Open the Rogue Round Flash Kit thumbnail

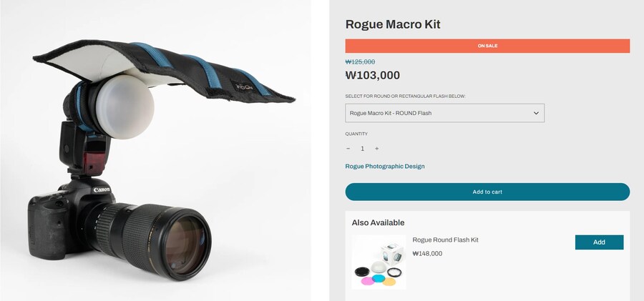click(378, 262)
